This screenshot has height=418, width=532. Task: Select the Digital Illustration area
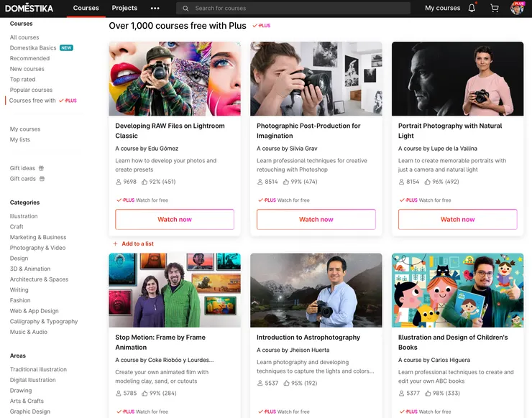(33, 380)
